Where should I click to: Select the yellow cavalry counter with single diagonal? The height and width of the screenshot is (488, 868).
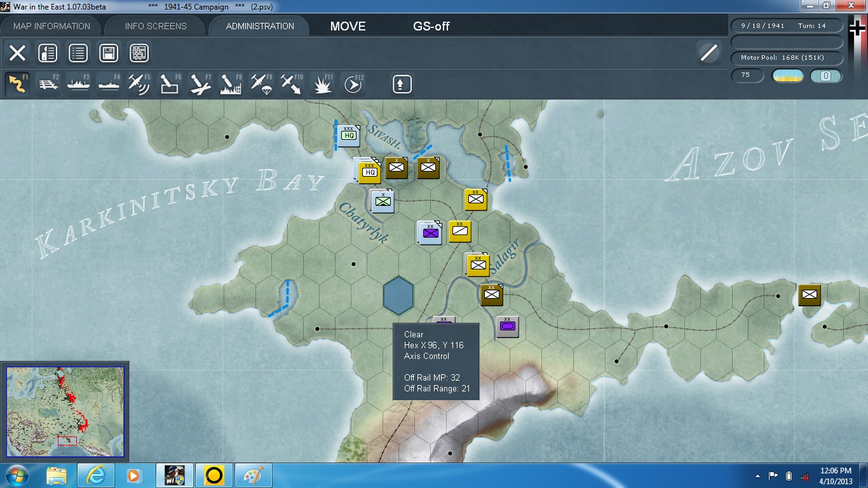tap(459, 231)
